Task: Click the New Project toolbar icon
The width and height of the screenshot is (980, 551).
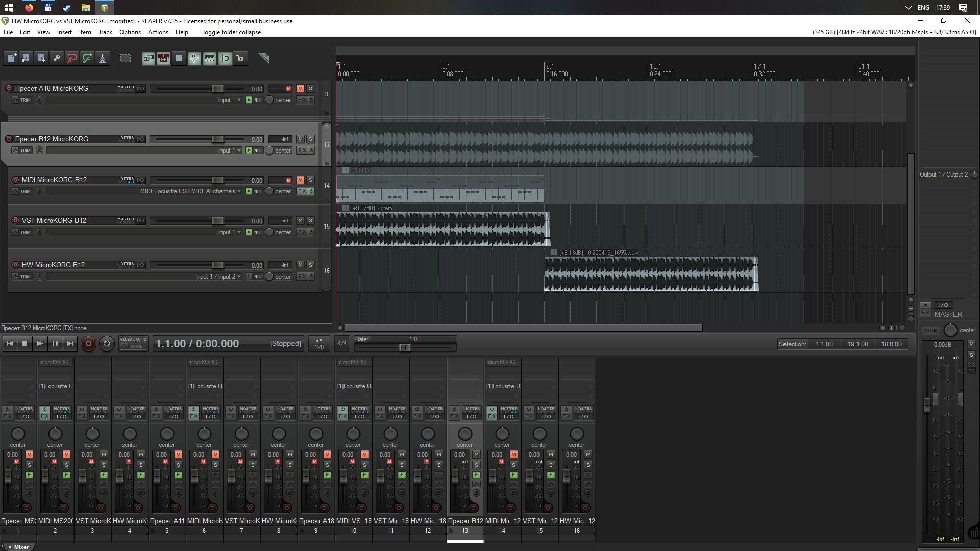Action: pyautogui.click(x=11, y=58)
